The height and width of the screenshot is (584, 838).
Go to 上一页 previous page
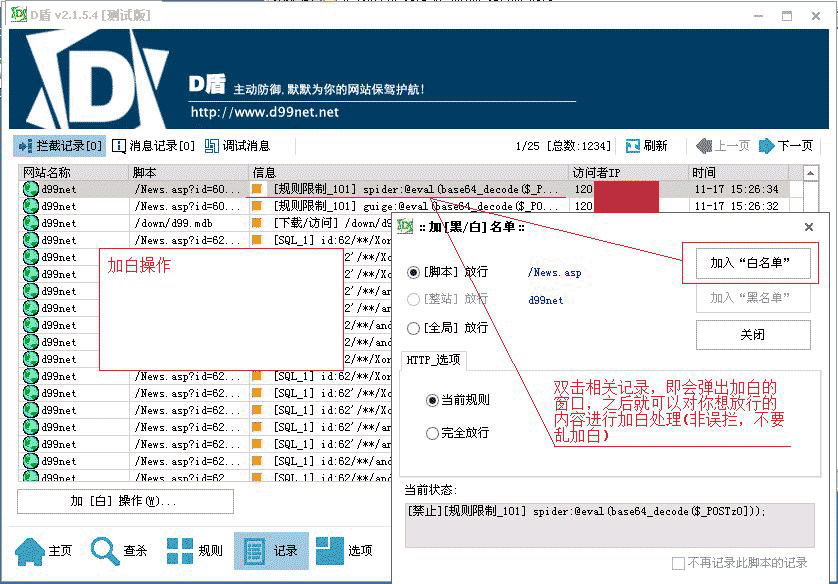pyautogui.click(x=723, y=146)
